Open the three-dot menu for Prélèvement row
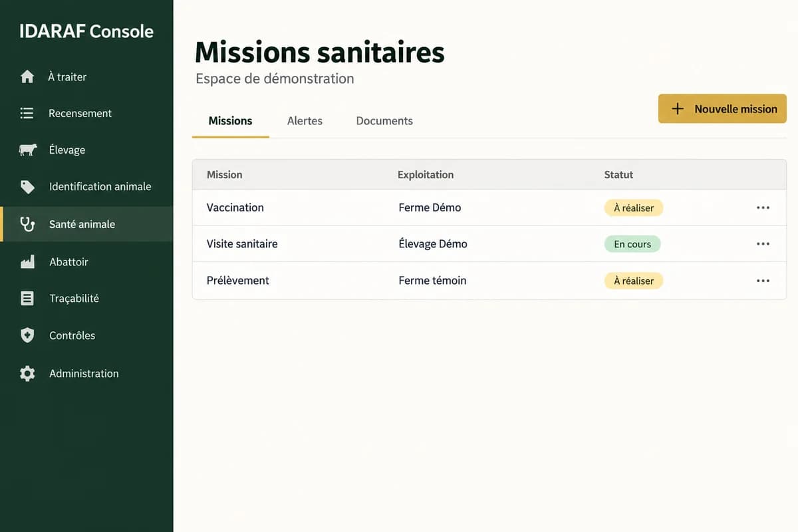This screenshot has height=532, width=798. pos(763,281)
